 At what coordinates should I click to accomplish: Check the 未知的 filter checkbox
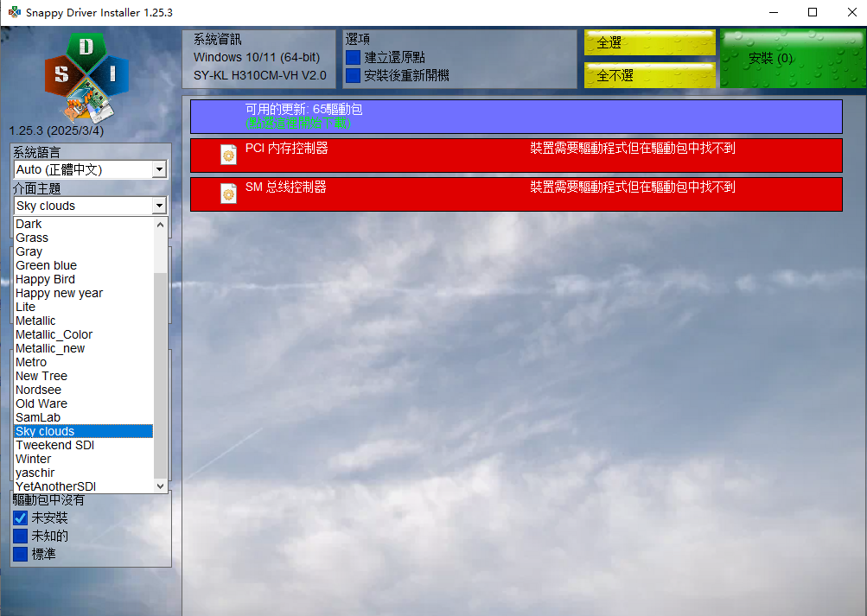click(x=21, y=536)
